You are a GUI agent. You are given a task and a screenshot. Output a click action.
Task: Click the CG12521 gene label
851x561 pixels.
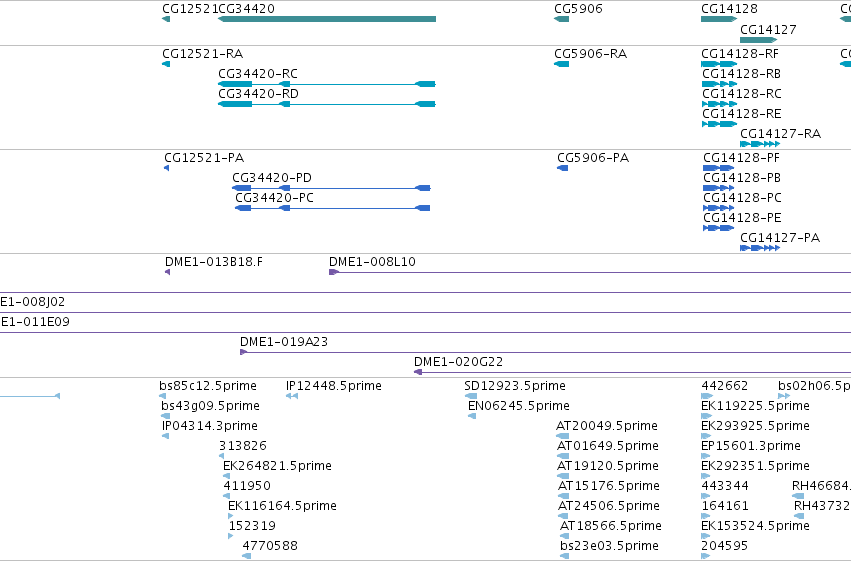190,9
